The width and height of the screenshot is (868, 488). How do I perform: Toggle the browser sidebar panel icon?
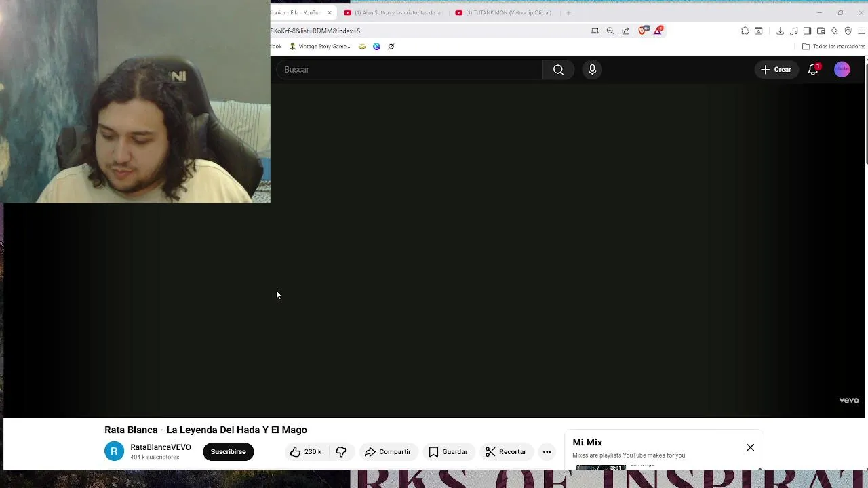[x=807, y=30]
